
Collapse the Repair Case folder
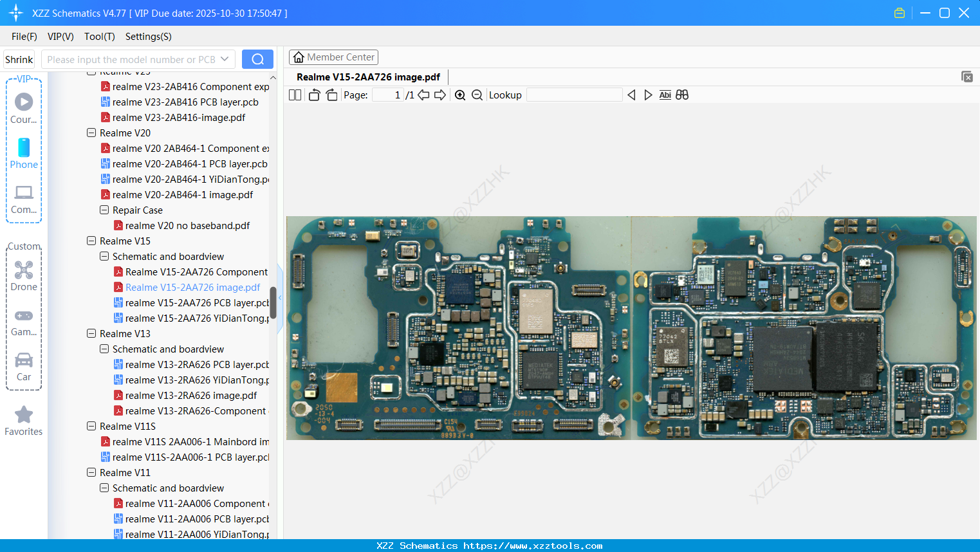coord(104,210)
